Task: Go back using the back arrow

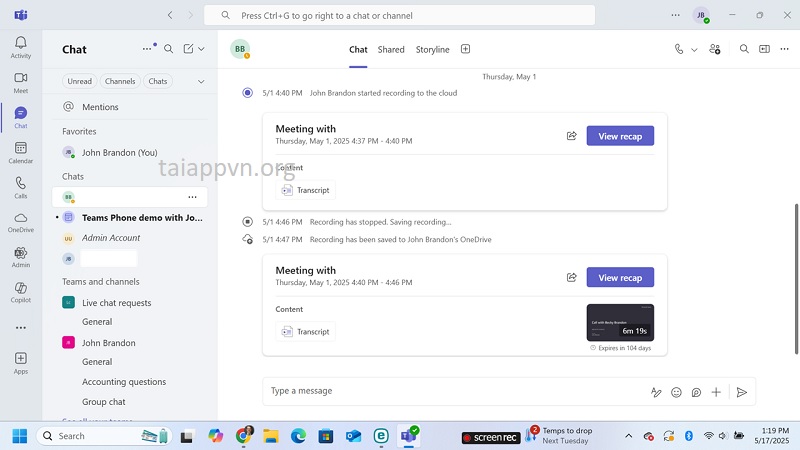Action: pyautogui.click(x=170, y=15)
